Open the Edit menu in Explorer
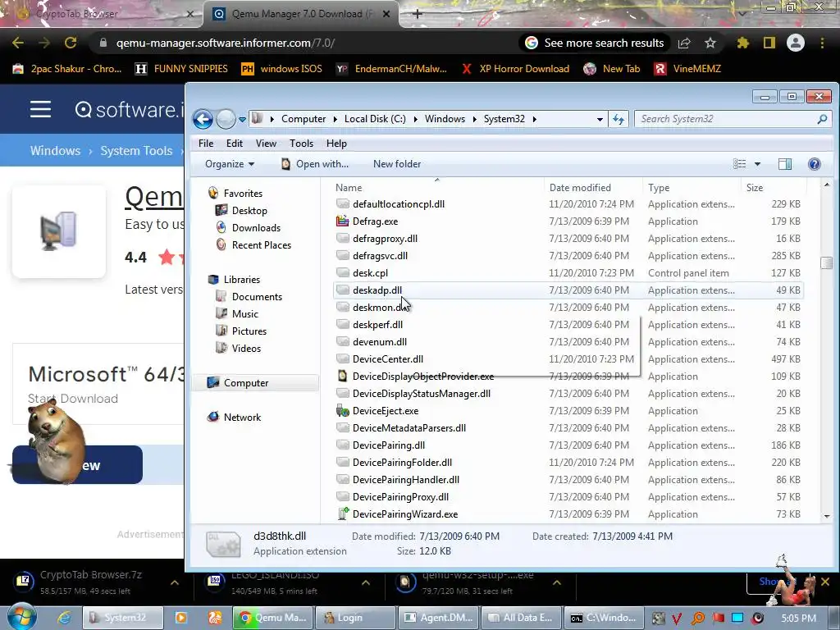840x630 pixels. pos(234,144)
